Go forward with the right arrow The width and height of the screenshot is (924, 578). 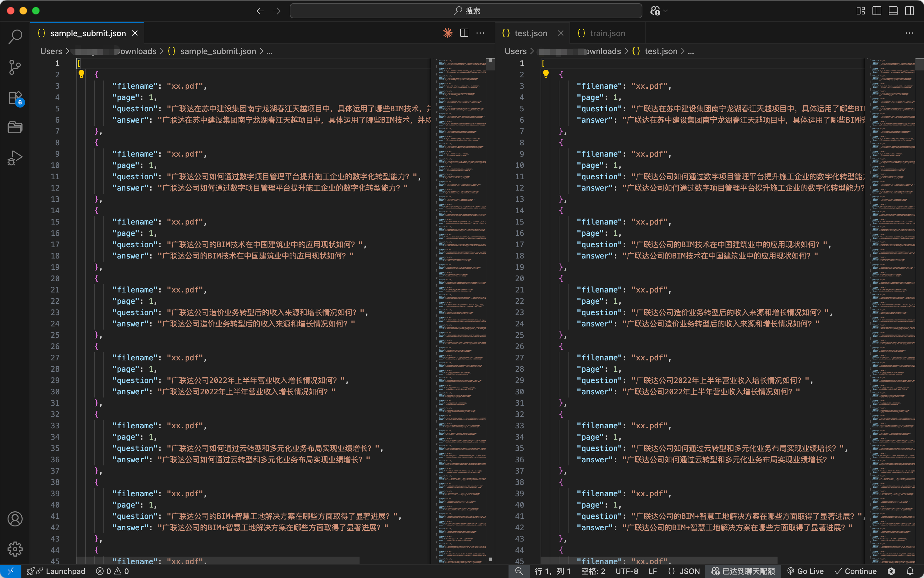[x=277, y=11]
